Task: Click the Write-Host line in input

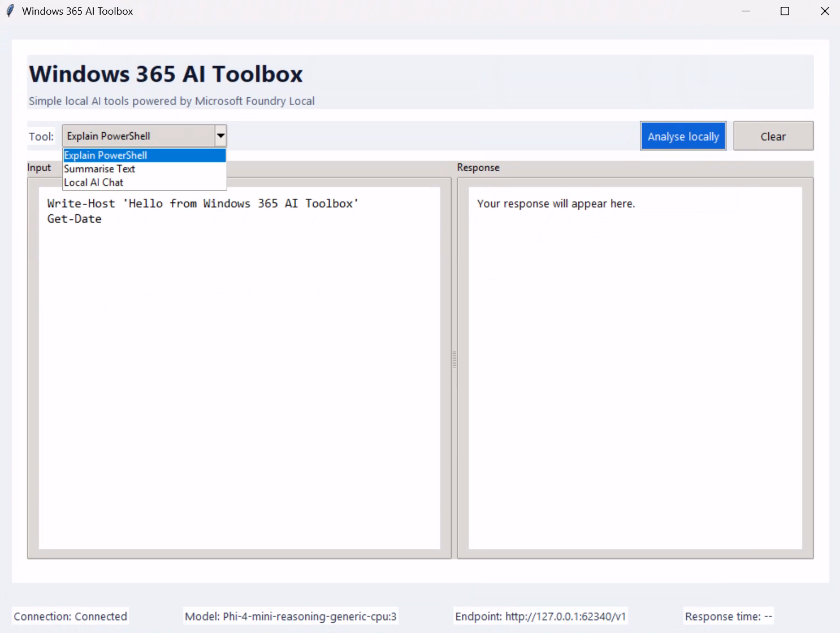Action: pyautogui.click(x=203, y=203)
